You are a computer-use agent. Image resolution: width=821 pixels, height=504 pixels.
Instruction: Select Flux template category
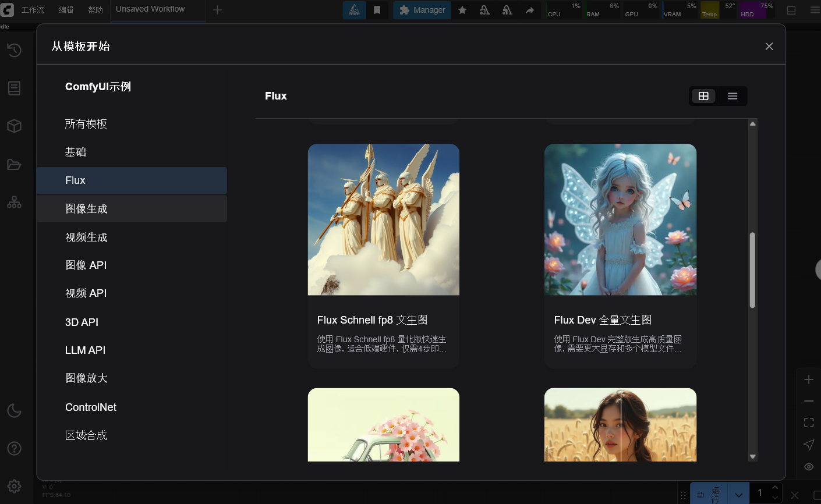(132, 180)
